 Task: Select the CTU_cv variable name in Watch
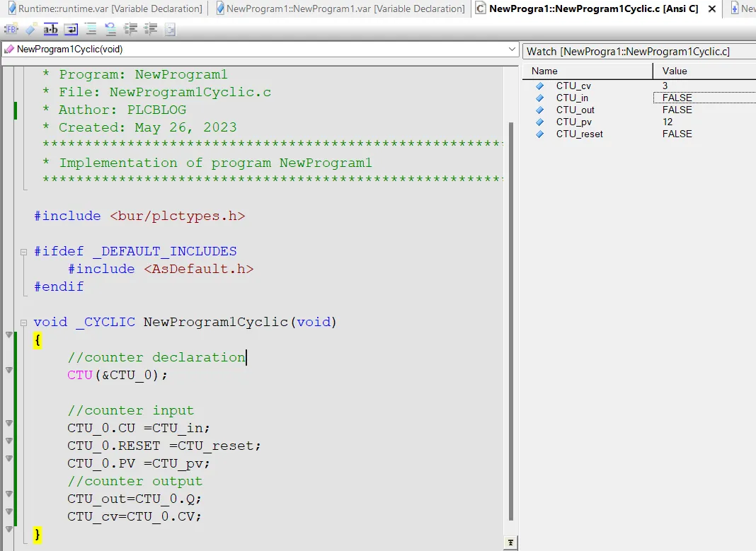(x=573, y=86)
